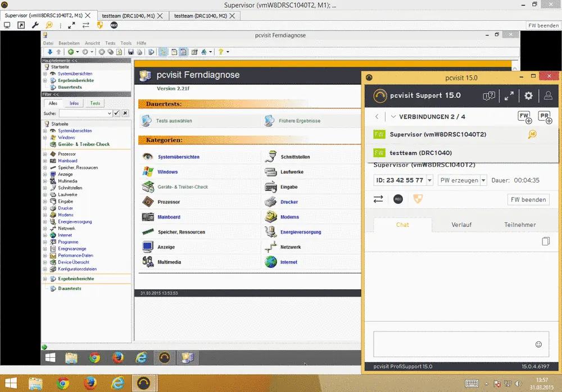Click the print icon in the Ferndiagnose toolbar
This screenshot has width=562, height=392.
pyautogui.click(x=139, y=52)
